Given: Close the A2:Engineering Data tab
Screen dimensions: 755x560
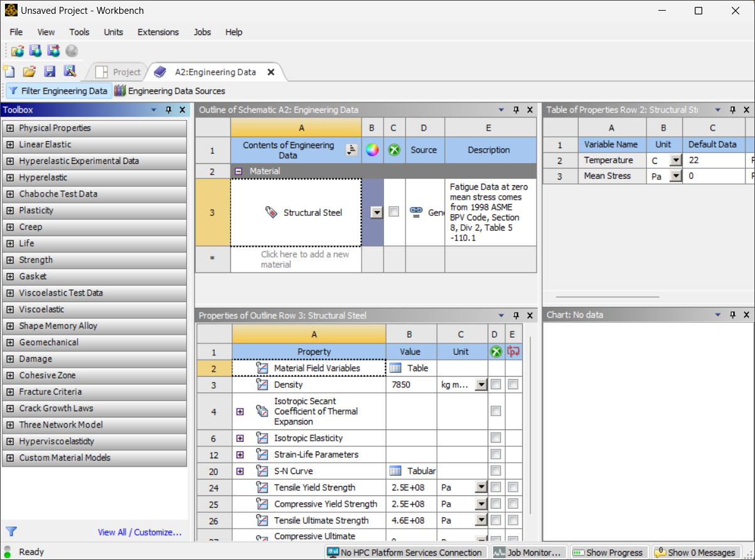Looking at the screenshot, I should pyautogui.click(x=271, y=72).
